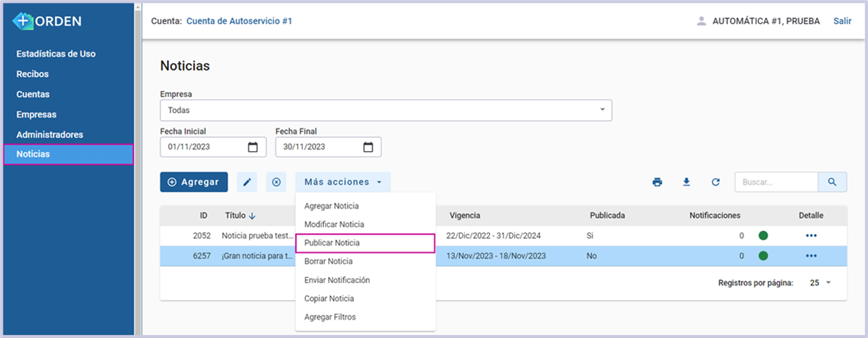Screen dimensions: 868x338
Task: Click the pencil edit icon
Action: (x=247, y=183)
